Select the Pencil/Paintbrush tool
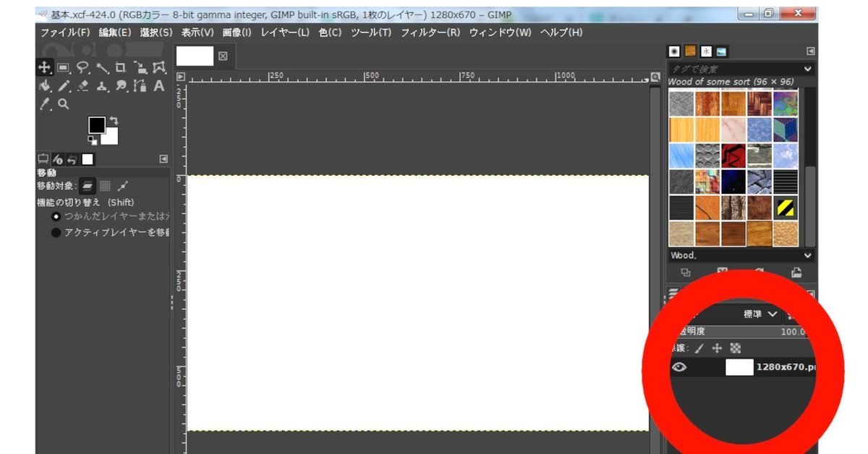 pyautogui.click(x=63, y=86)
